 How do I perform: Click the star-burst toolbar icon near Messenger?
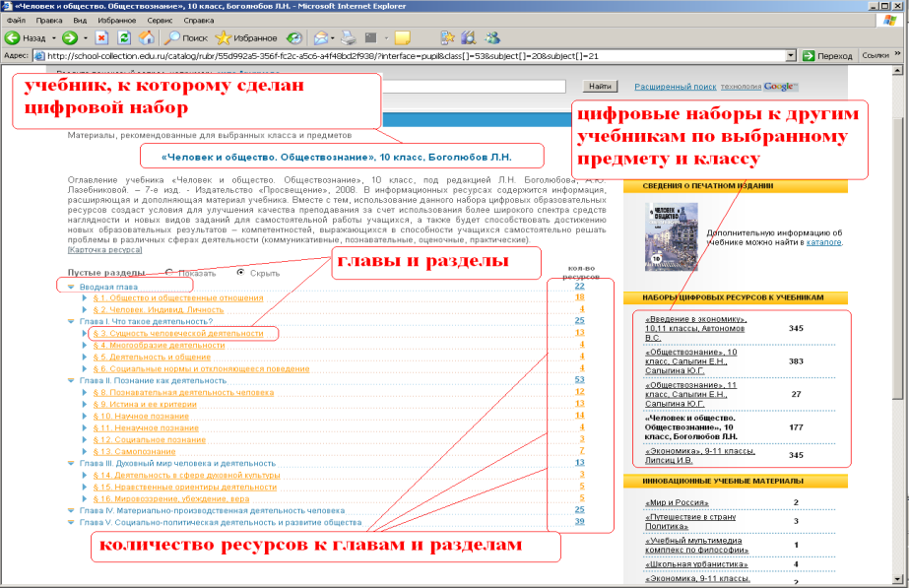[447, 38]
